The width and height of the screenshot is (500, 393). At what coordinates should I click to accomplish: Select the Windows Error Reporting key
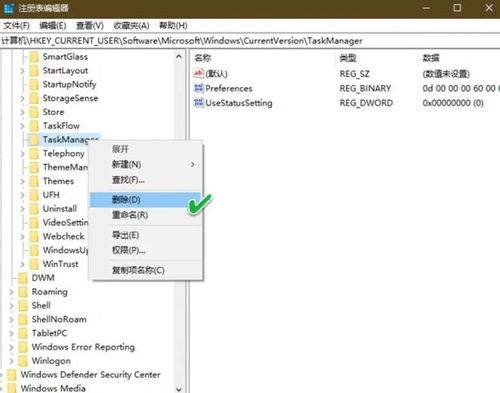click(x=83, y=347)
